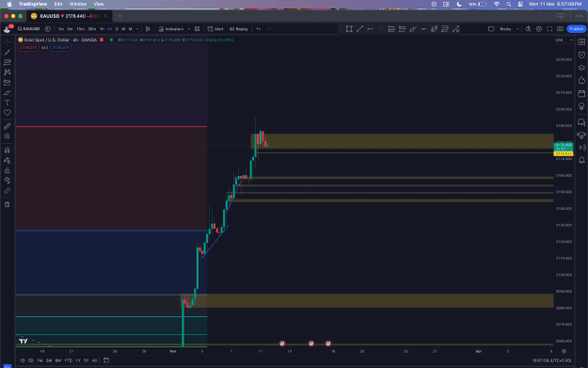
Task: Open watchlist panel in right sidebar
Action: (x=581, y=42)
